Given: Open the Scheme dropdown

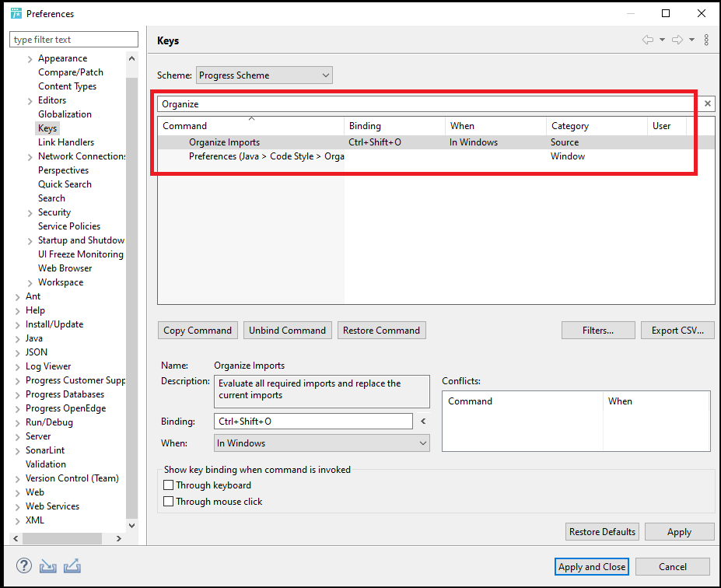Looking at the screenshot, I should coord(264,75).
